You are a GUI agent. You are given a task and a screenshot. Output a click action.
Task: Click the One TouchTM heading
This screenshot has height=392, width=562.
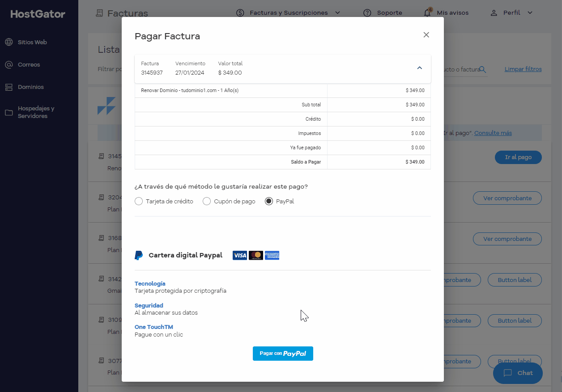click(154, 327)
